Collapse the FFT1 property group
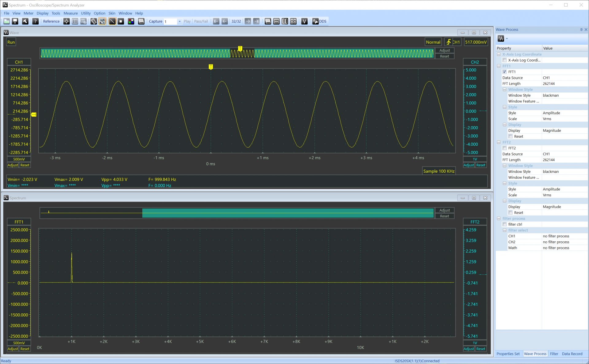The width and height of the screenshot is (589, 364). click(x=499, y=66)
